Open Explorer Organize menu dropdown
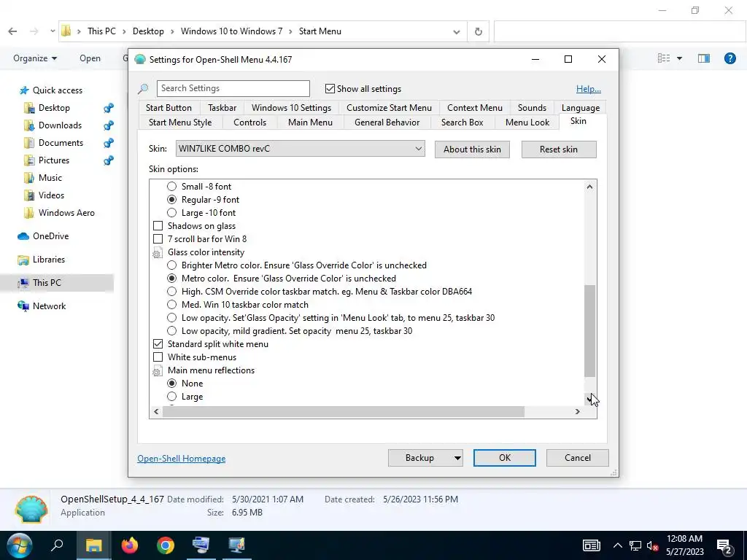The height and width of the screenshot is (560, 747). 35,58
